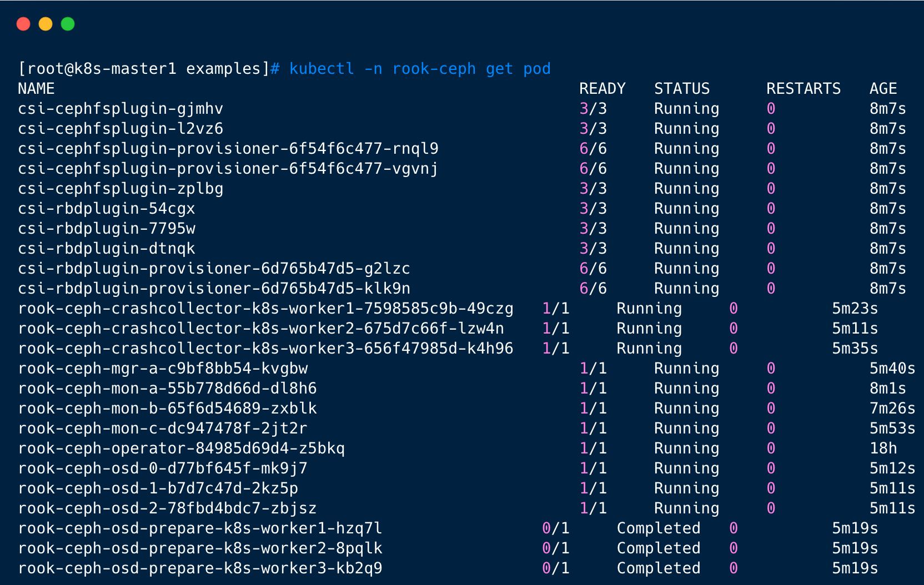Click pod name csi-rbdplugin-provisioner-6d765b47d5-klk9n

click(x=214, y=289)
